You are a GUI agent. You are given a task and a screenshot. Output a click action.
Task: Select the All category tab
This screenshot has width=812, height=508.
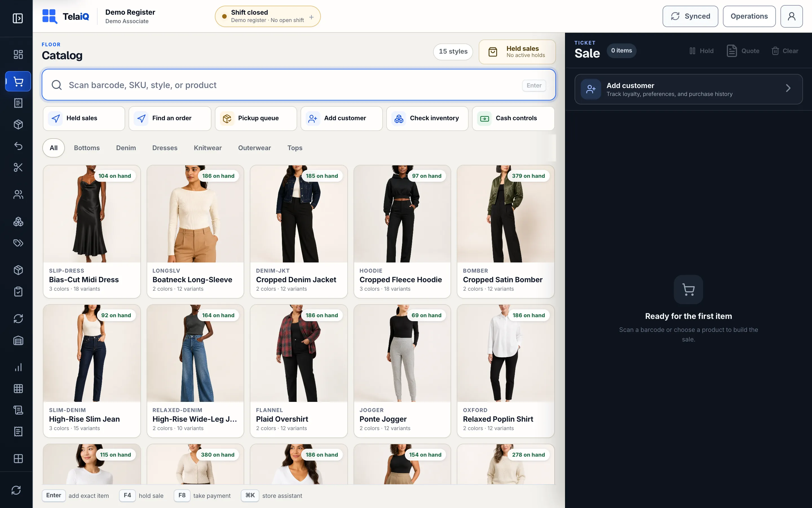[x=54, y=148]
